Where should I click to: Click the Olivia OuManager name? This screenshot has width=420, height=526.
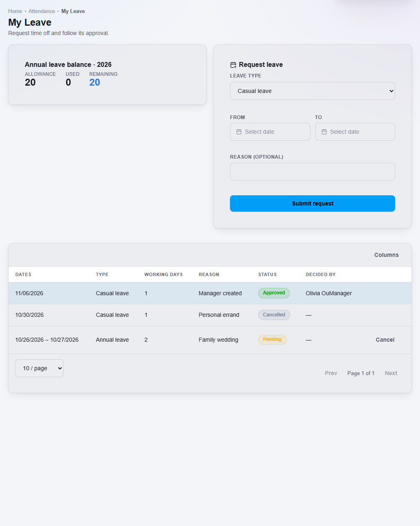[x=329, y=293]
